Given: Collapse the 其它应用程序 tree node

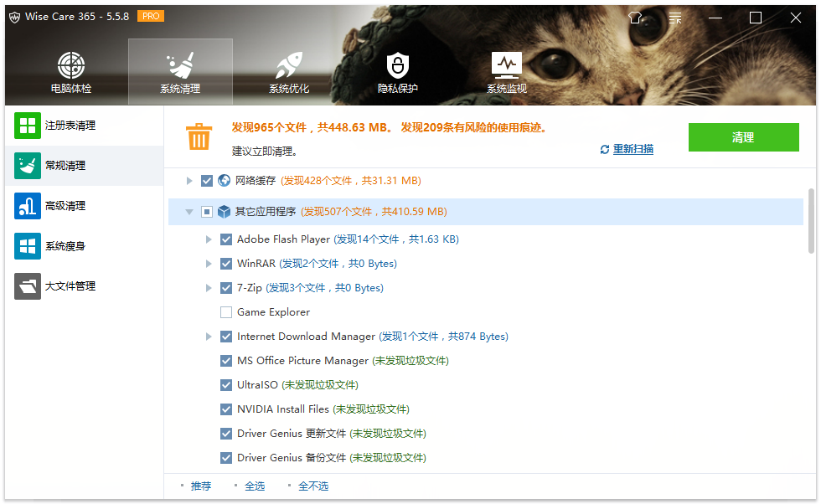Looking at the screenshot, I should [x=189, y=212].
